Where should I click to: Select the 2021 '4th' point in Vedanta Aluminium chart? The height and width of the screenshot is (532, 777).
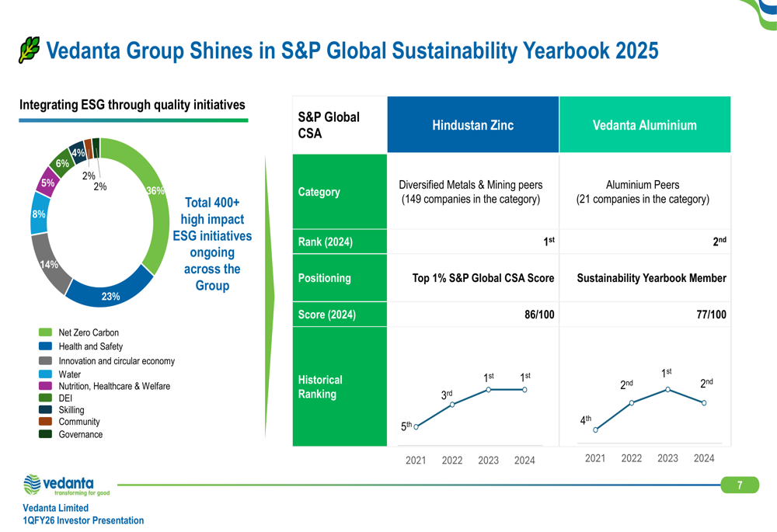596,430
